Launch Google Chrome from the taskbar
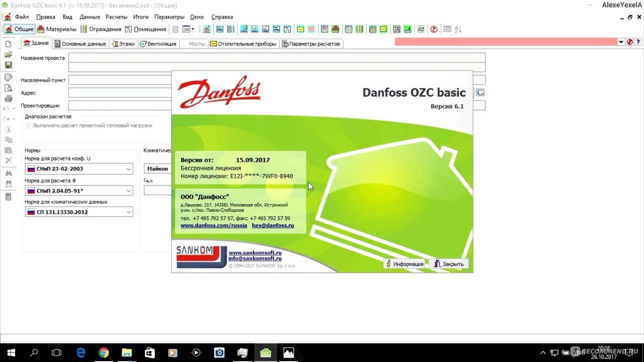This screenshot has height=362, width=644. pyautogui.click(x=104, y=353)
